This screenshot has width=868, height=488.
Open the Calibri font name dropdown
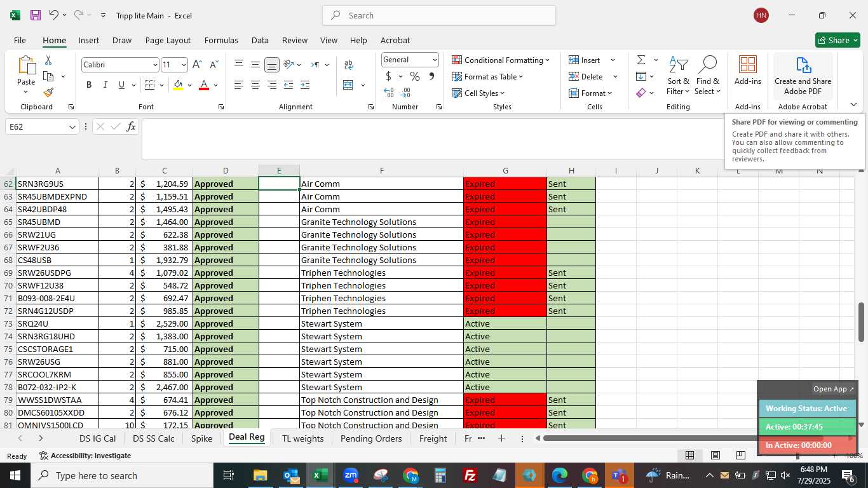(154, 65)
